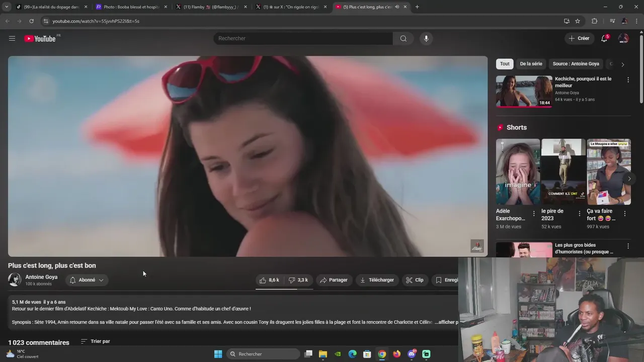This screenshot has height=362, width=644.
Task: Click the Chrome address bar URL
Action: 96,21
